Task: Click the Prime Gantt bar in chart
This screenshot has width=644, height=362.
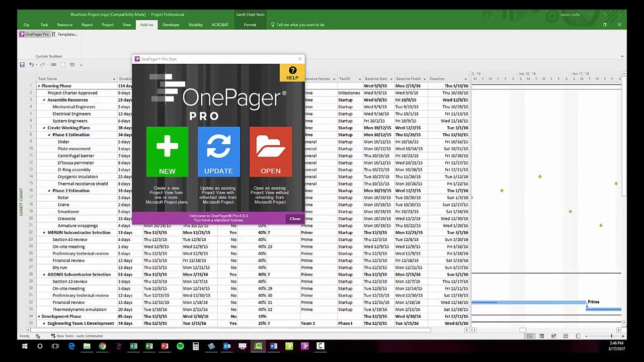Action: [x=528, y=303]
